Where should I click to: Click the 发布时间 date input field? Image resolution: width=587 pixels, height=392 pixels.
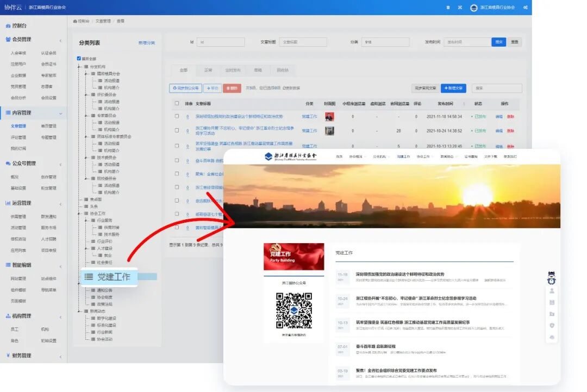pos(467,42)
